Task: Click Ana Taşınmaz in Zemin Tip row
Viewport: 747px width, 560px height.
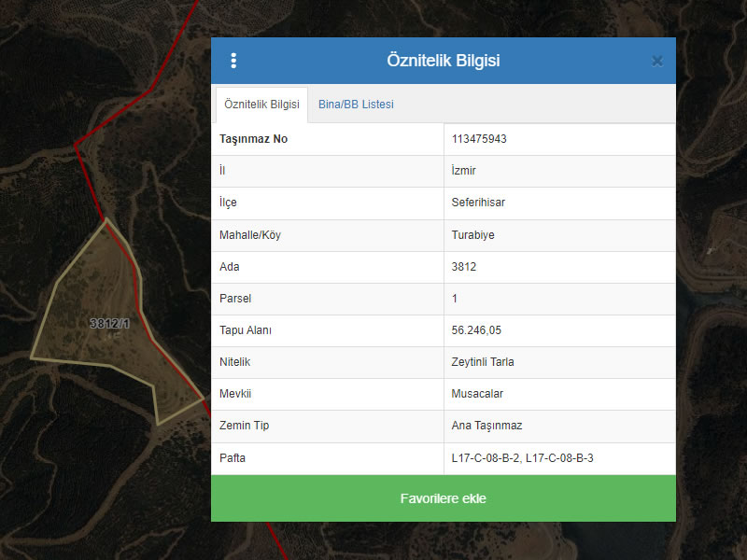Action: [x=486, y=426]
